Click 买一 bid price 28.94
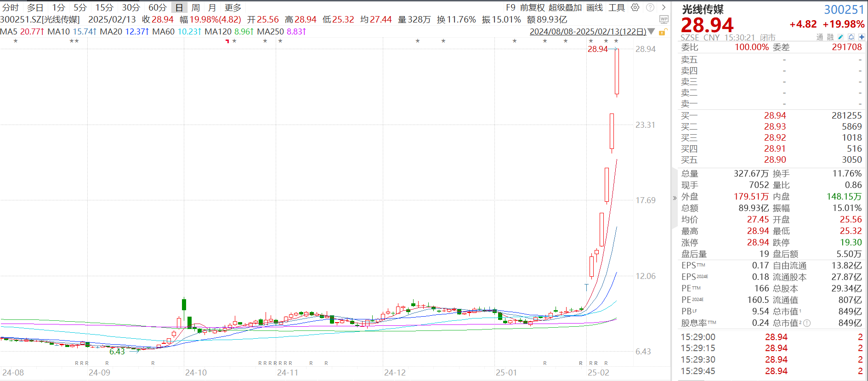The width and height of the screenshot is (868, 381). coord(775,116)
